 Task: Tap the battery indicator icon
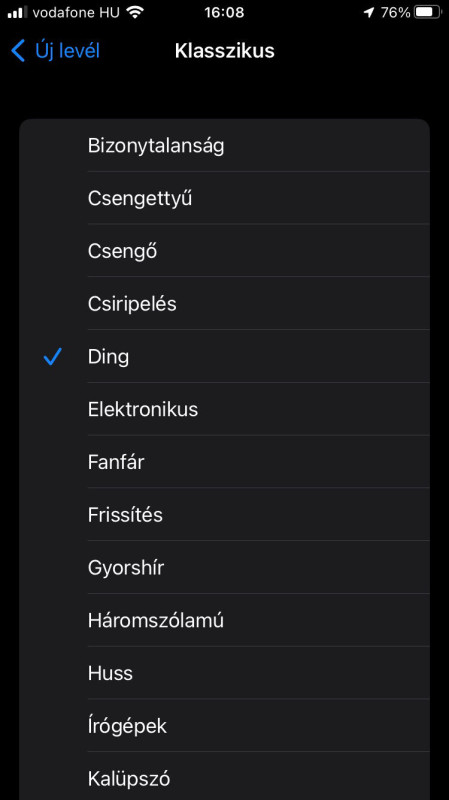pyautogui.click(x=428, y=12)
